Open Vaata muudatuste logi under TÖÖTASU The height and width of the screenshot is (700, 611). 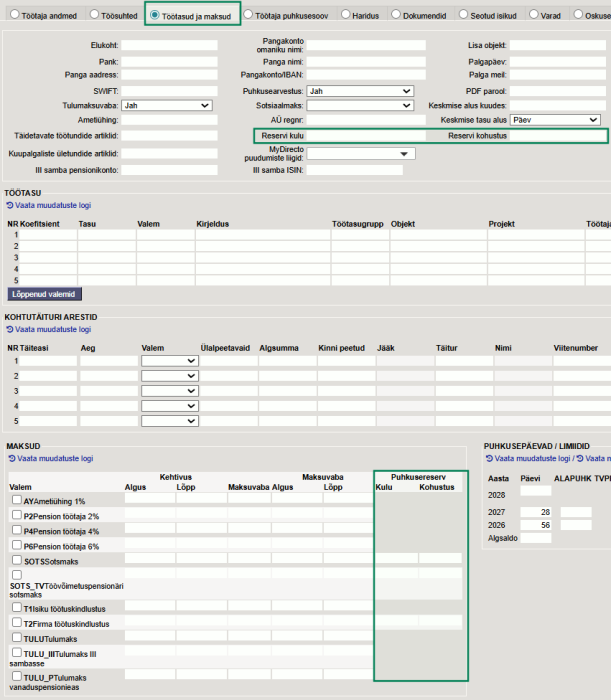tap(53, 205)
